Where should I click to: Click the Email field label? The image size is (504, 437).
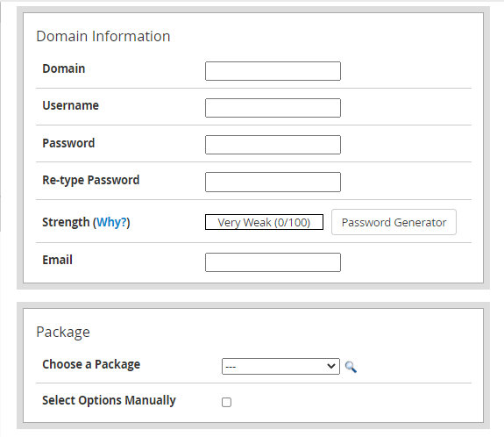pos(58,260)
